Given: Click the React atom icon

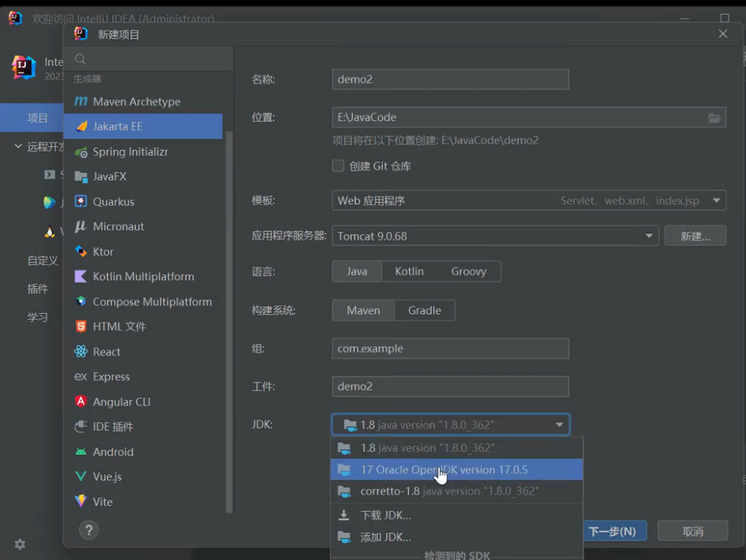Looking at the screenshot, I should point(81,351).
